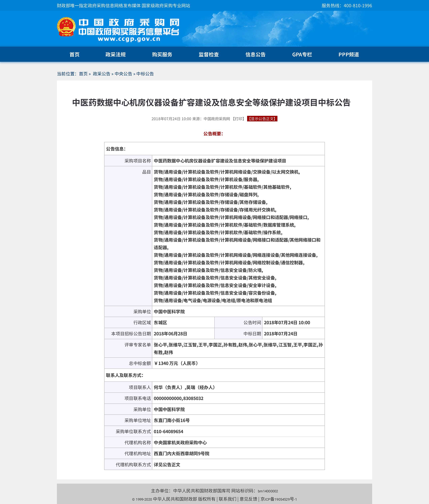Open the 中央公告 breadcrumb link
This screenshot has width=429, height=504.
[123, 74]
